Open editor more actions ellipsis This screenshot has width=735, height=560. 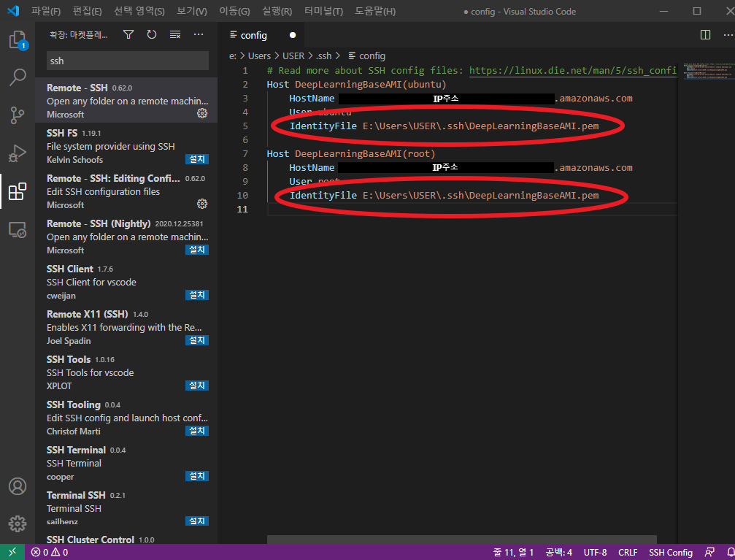tap(728, 35)
